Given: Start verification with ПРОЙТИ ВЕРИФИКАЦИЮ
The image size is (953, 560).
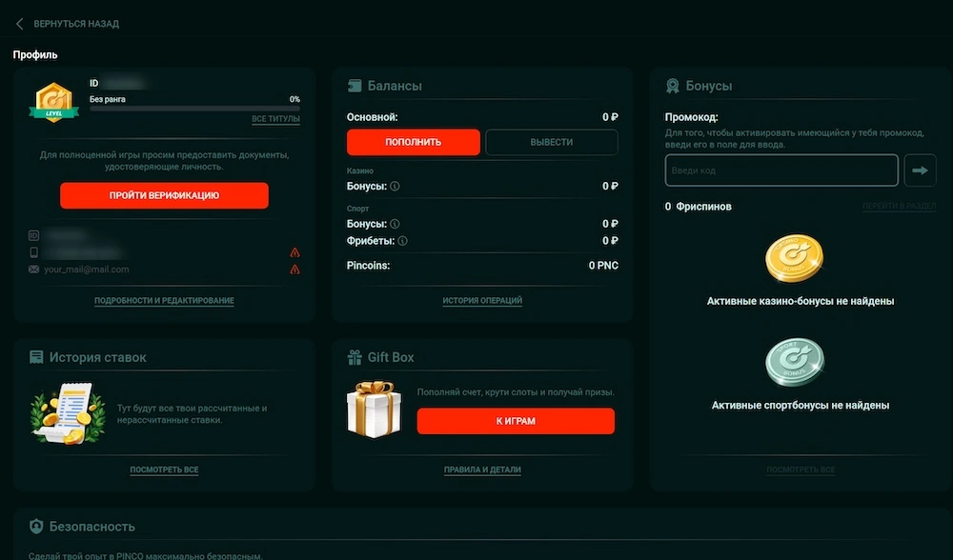Looking at the screenshot, I should click(164, 195).
